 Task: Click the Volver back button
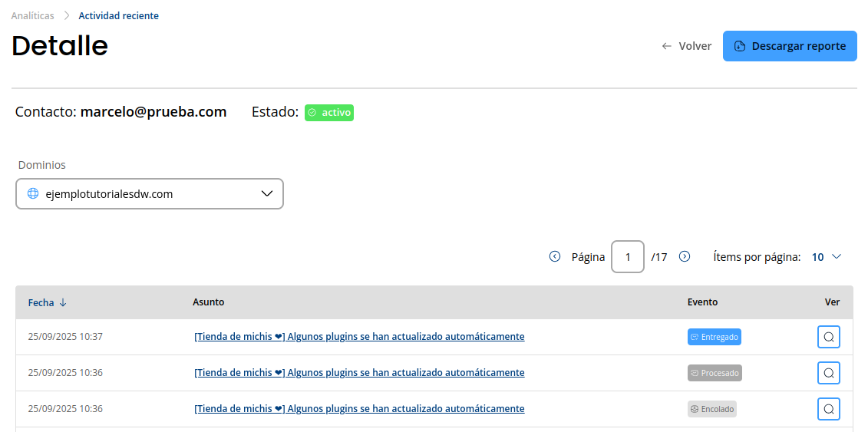(x=687, y=46)
